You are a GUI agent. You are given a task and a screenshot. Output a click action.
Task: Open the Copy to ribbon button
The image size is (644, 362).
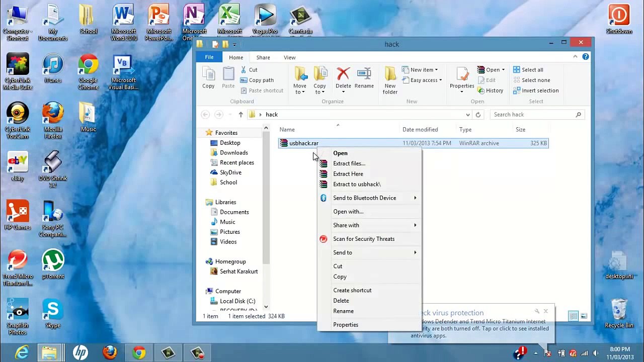click(320, 80)
